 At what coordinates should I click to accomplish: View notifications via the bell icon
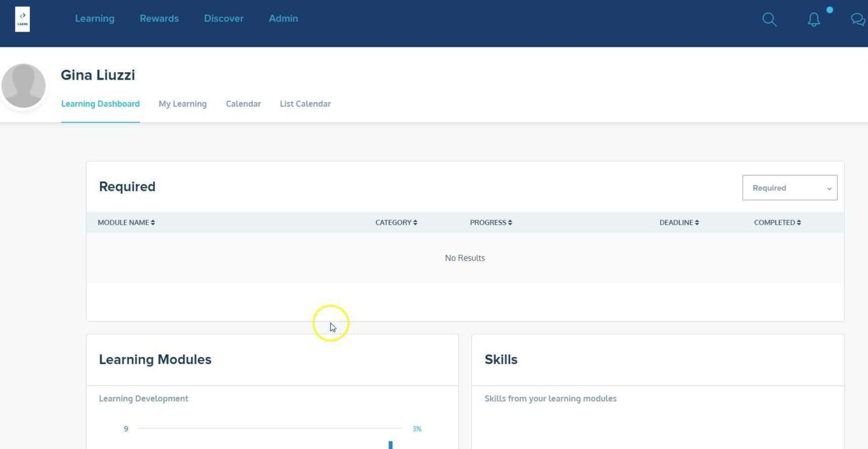[x=814, y=19]
